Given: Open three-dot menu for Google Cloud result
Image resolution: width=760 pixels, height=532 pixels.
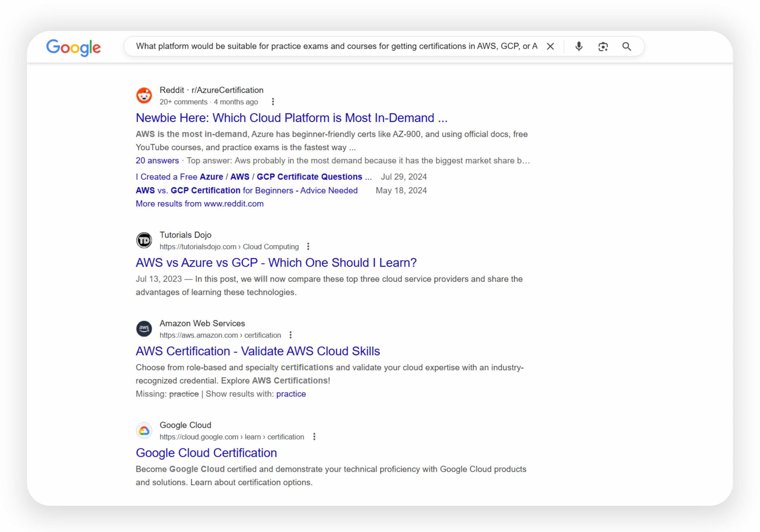Looking at the screenshot, I should tap(314, 437).
